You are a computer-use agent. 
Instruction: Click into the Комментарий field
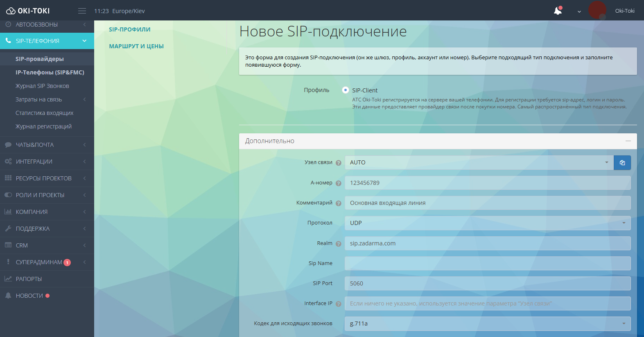click(x=488, y=203)
